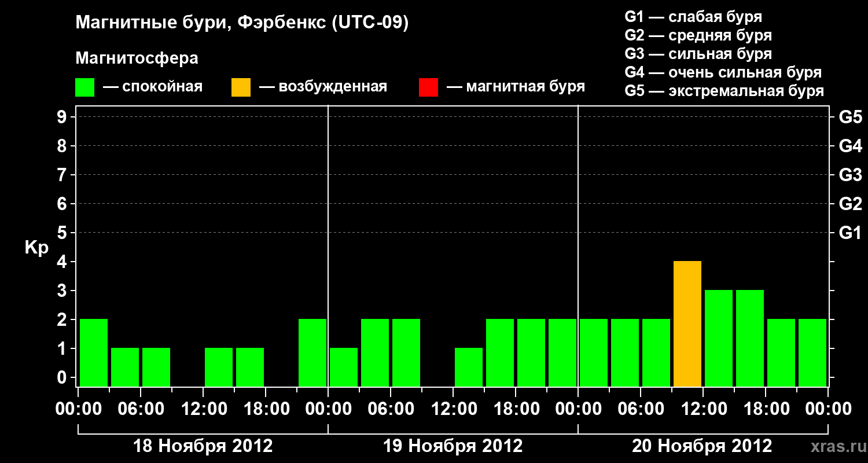Viewport: 868px width, 463px height.
Task: Click the 'Kp' axis title
Action: click(36, 248)
